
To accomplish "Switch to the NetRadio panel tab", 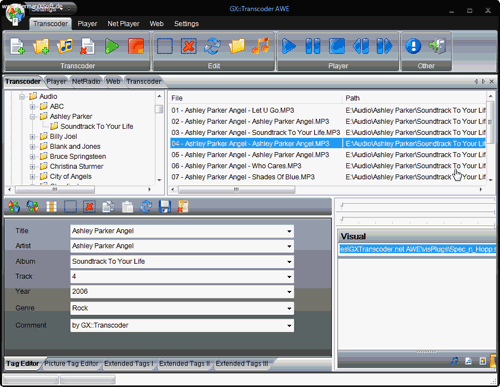I will 86,81.
